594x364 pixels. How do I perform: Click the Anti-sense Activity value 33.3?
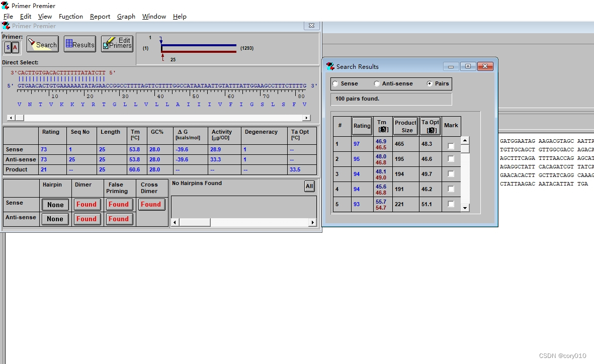click(216, 159)
